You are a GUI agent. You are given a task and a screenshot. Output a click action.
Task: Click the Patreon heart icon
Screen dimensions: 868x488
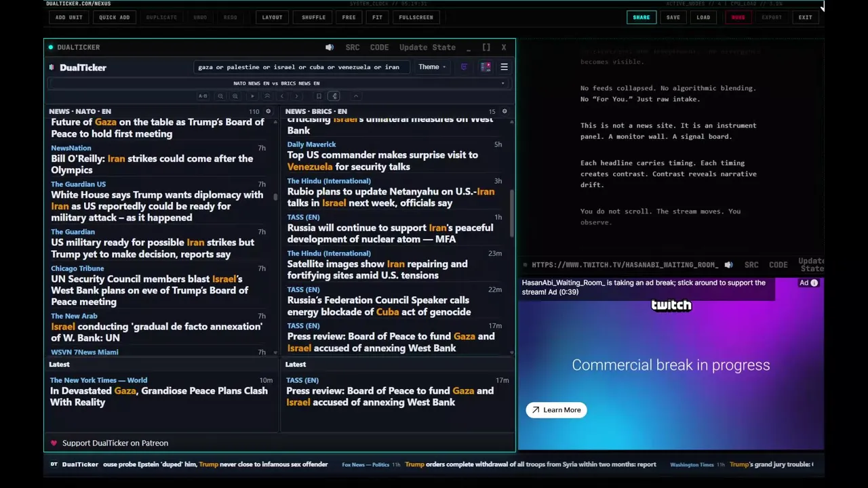tap(54, 443)
